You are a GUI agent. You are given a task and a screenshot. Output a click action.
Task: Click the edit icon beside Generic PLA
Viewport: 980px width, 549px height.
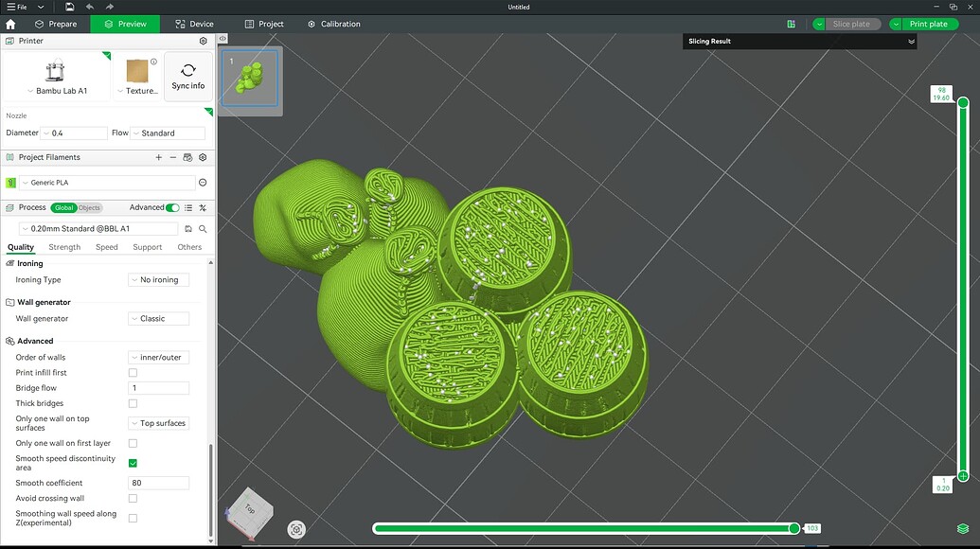coord(203,183)
